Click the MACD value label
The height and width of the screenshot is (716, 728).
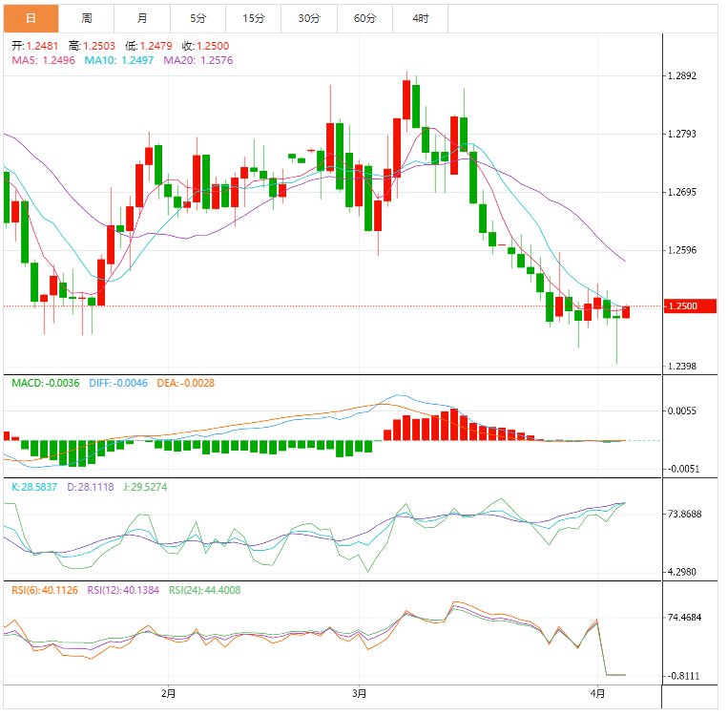click(47, 383)
